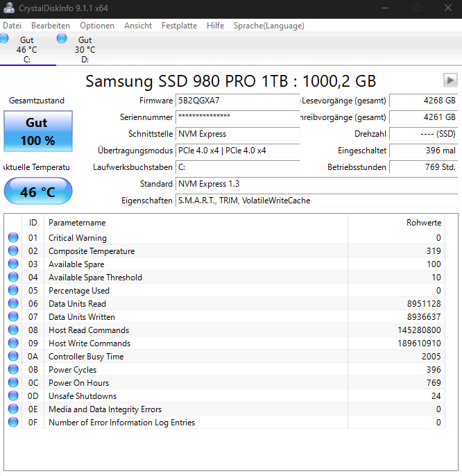Select the Data Units Written value 8936637
This screenshot has height=476, width=462.
424,317
